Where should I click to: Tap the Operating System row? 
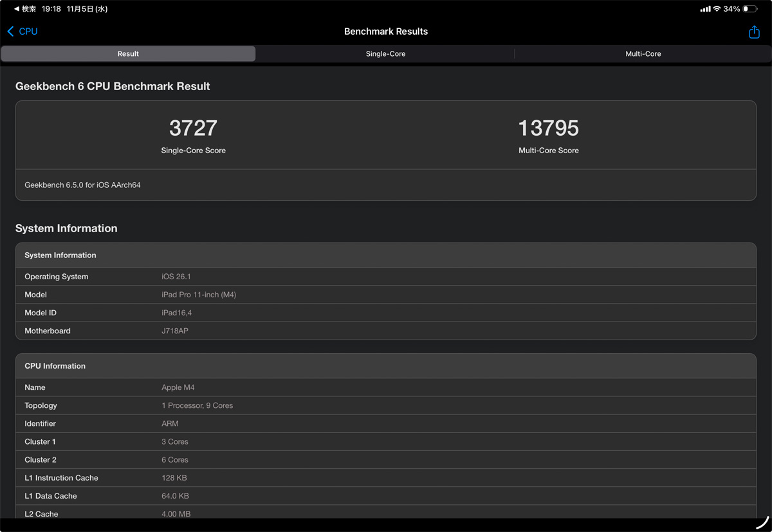pyautogui.click(x=385, y=277)
